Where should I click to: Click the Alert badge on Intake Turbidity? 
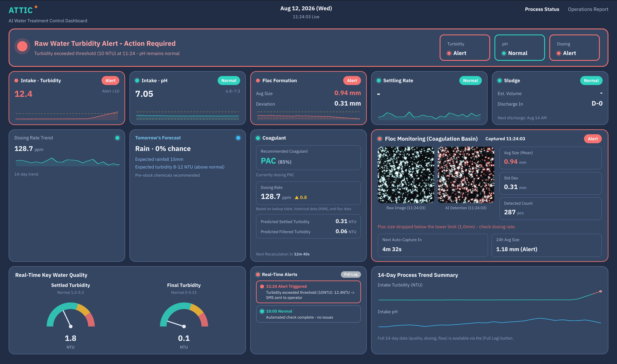click(x=111, y=81)
